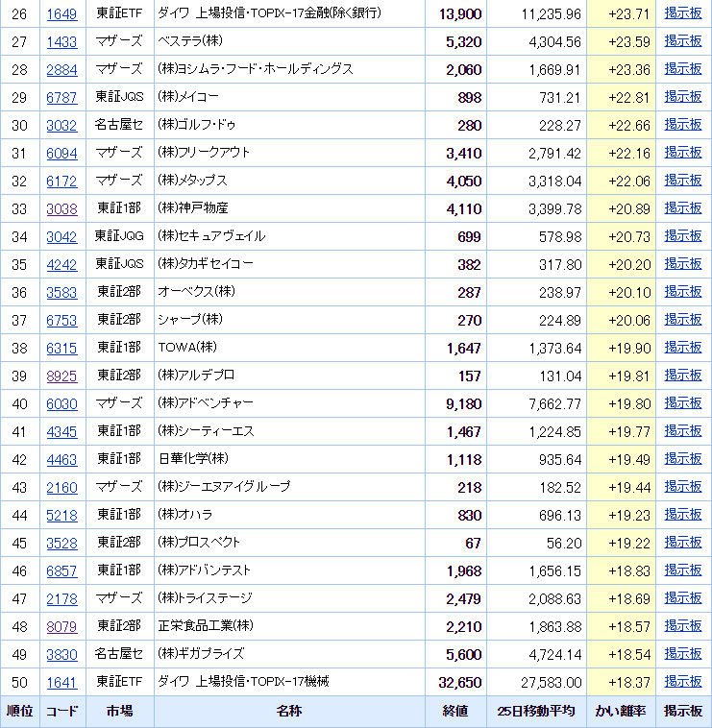Select company name (株)フリークアウト
Image resolution: width=712 pixels, height=728 pixels.
coord(204,153)
